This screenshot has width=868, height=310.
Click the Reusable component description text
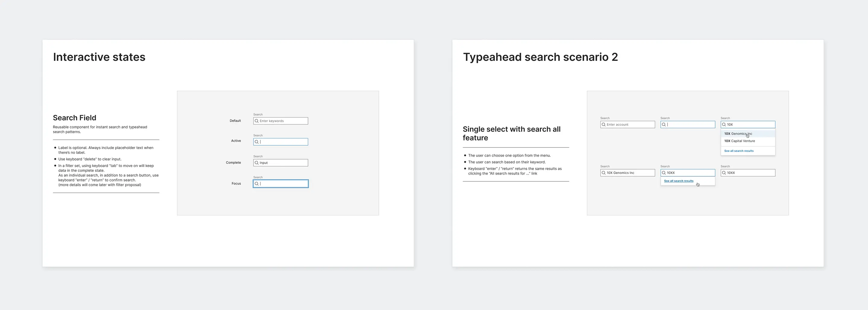(x=100, y=129)
